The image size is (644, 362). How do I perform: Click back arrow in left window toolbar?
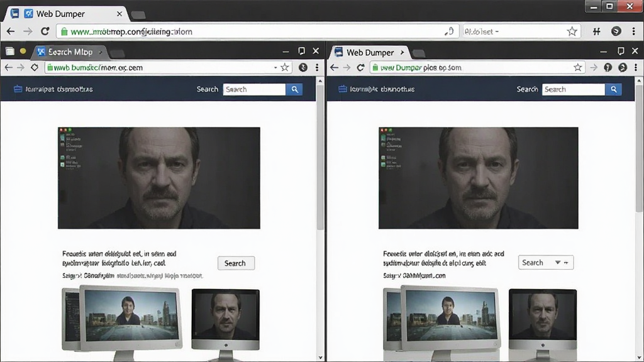click(x=9, y=67)
